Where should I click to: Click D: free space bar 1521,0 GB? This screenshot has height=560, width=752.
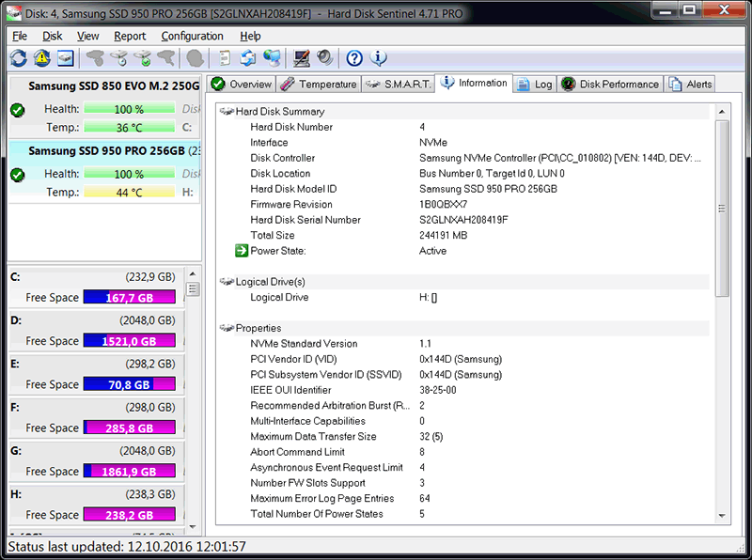[129, 341]
